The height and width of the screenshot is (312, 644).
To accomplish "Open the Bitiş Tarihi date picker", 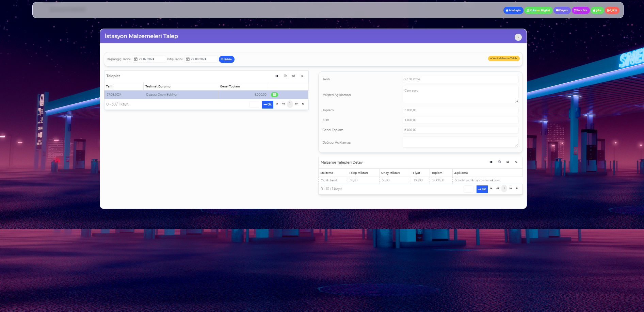I will click(188, 59).
